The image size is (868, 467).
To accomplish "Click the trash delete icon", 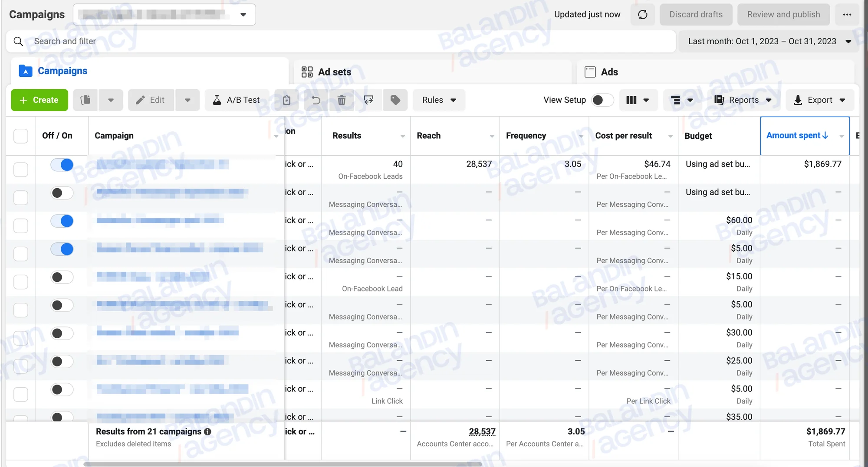I will click(342, 100).
